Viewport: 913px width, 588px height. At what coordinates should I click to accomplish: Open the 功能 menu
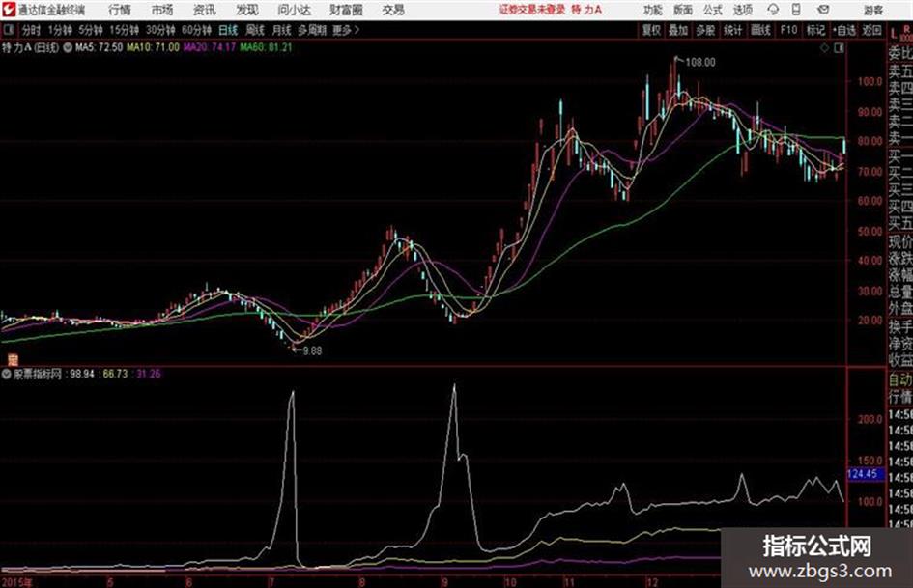pos(653,10)
